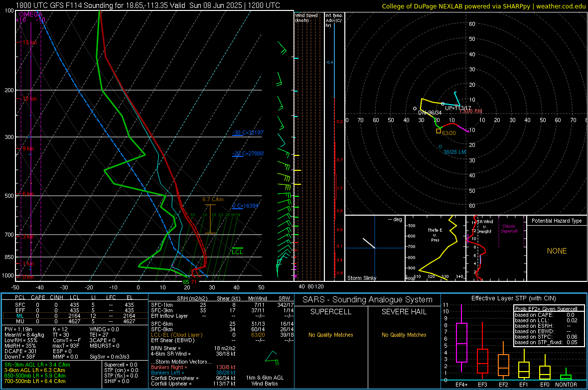This screenshot has height=390, width=588.
Task: Click the NONE hazard type value
Action: click(557, 251)
